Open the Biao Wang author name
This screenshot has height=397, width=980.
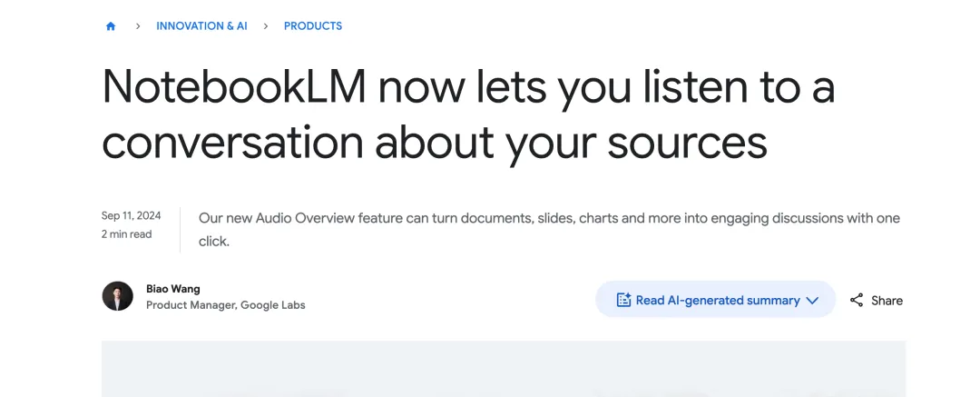pyautogui.click(x=173, y=289)
